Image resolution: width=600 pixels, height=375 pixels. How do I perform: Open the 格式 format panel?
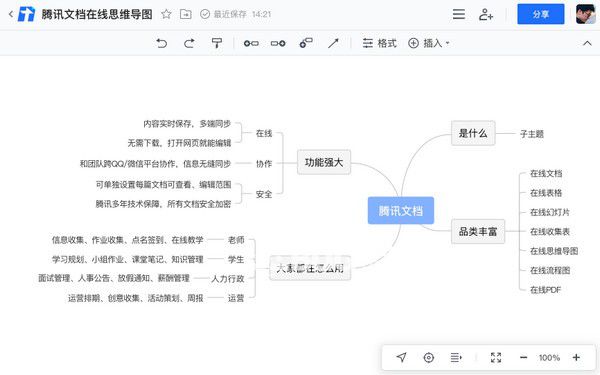[x=379, y=43]
